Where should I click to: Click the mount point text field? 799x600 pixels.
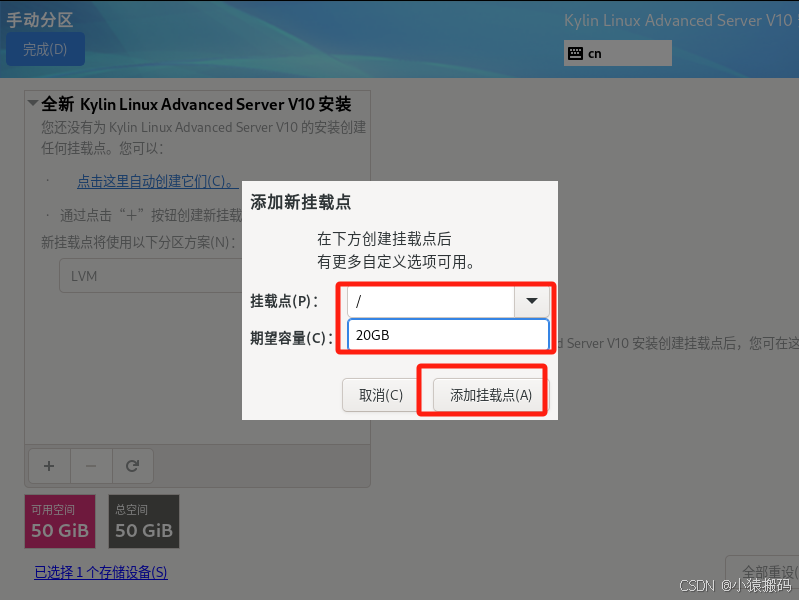431,301
